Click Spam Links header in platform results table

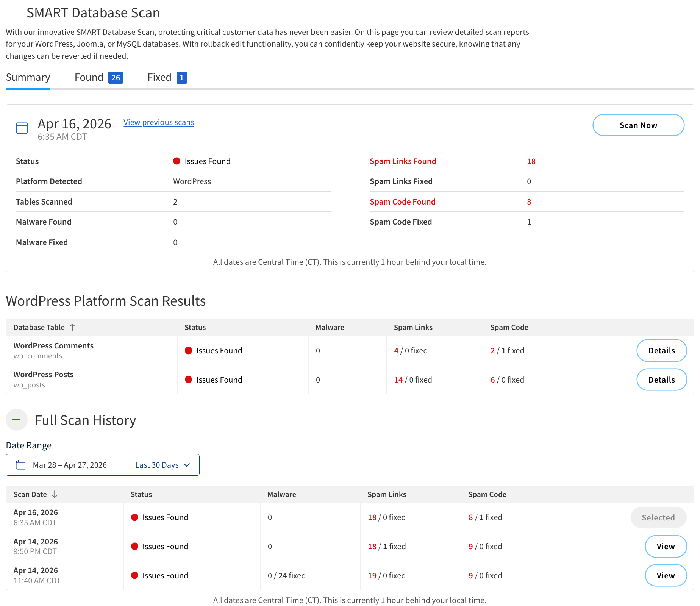point(413,327)
